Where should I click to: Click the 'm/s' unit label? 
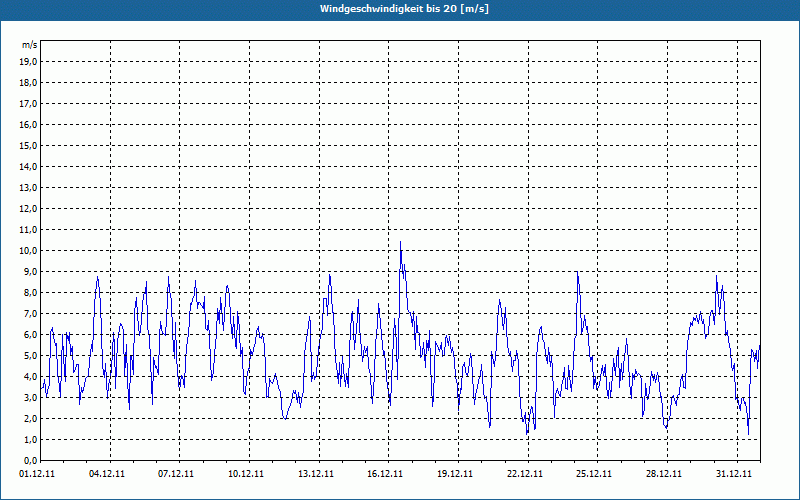(30, 45)
